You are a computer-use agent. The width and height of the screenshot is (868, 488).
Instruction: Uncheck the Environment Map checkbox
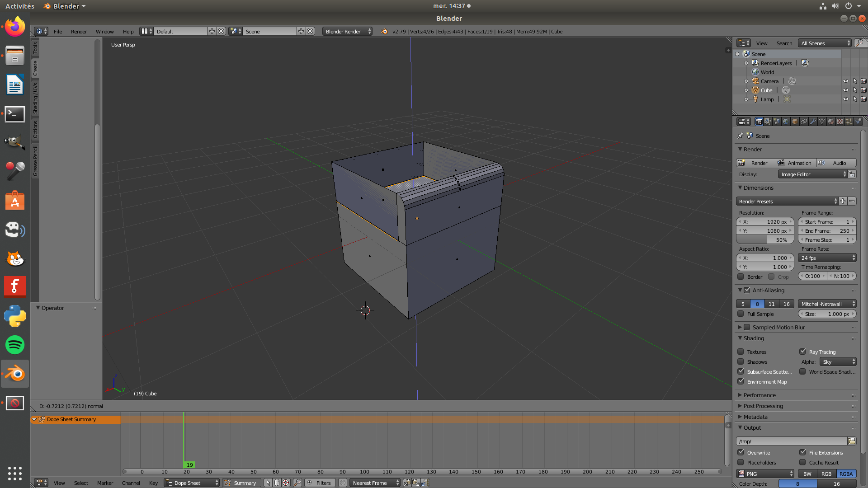click(x=741, y=381)
